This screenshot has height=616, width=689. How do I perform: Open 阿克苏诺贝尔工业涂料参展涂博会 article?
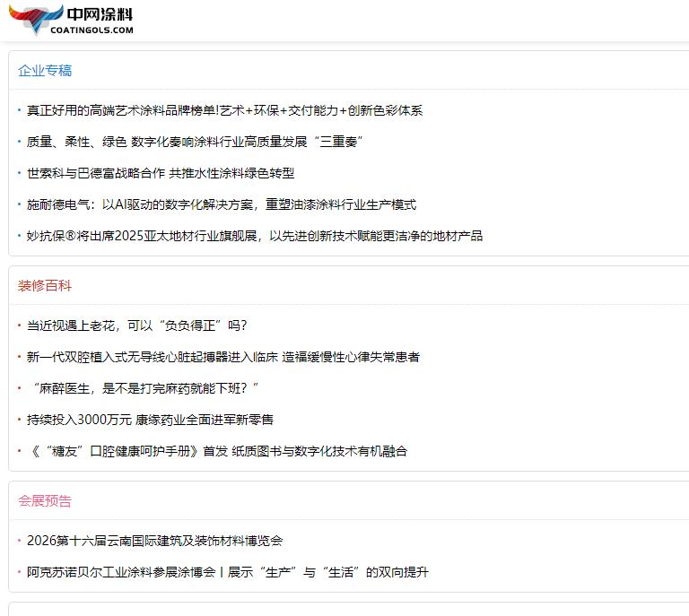pyautogui.click(x=228, y=572)
